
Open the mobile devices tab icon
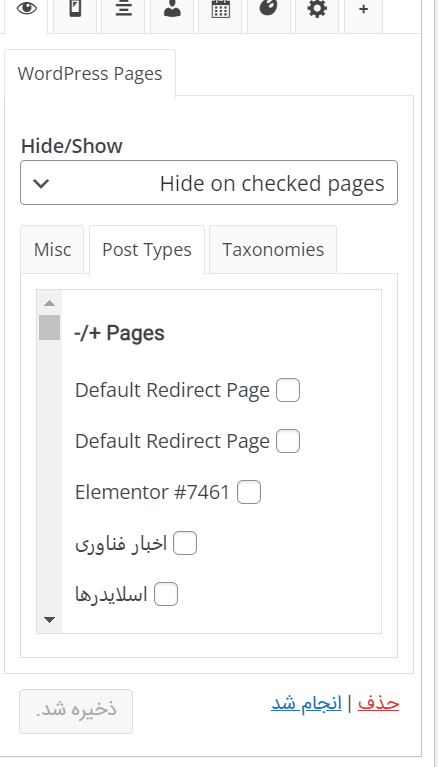75,9
